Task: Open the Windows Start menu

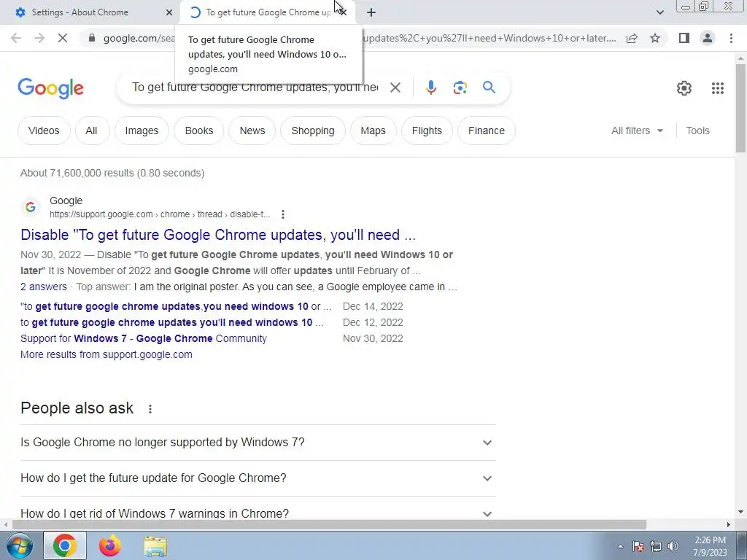Action: click(19, 545)
